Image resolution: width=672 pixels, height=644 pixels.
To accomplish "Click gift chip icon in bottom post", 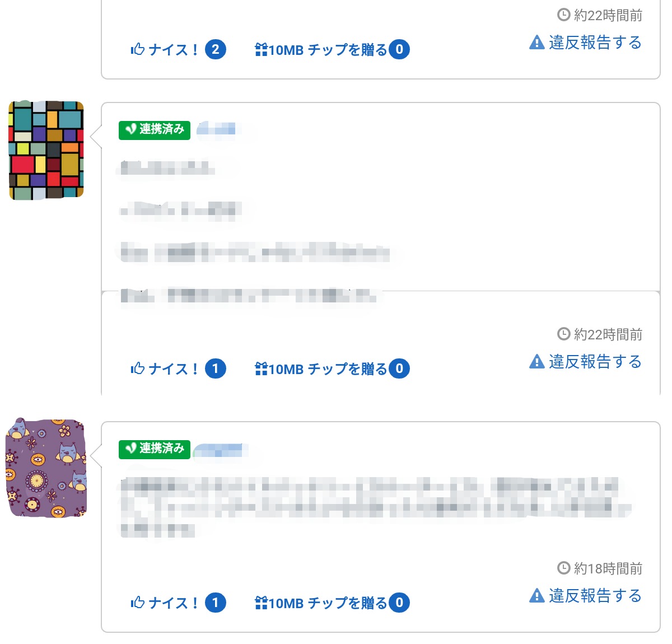I will (x=261, y=603).
